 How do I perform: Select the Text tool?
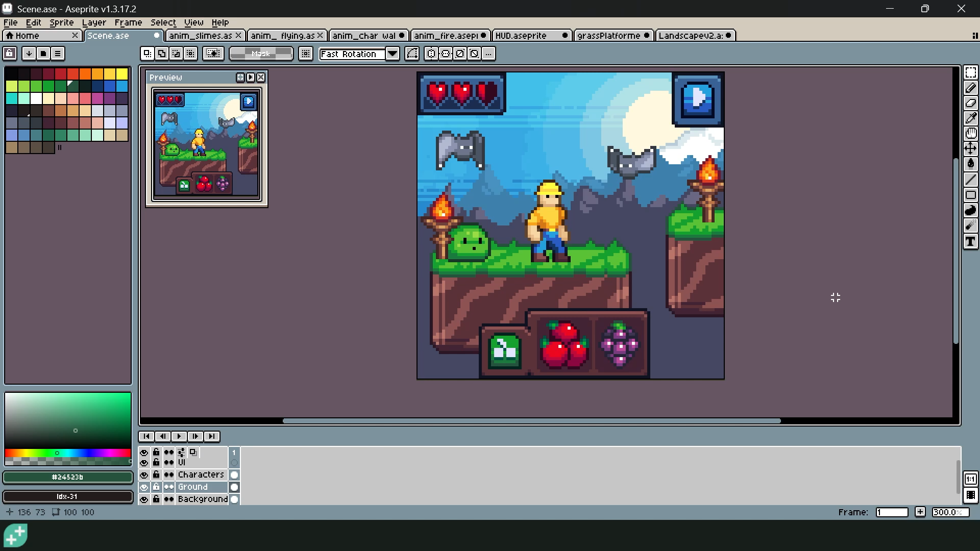point(971,242)
